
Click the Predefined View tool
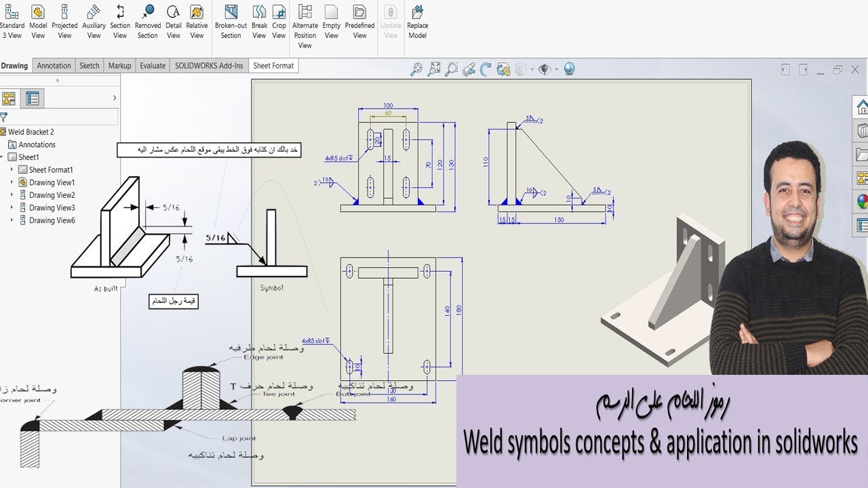pyautogui.click(x=359, y=21)
